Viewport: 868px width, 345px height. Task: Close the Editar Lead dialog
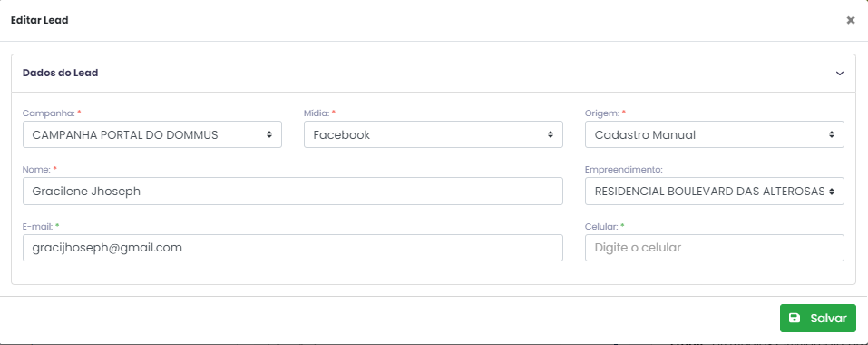click(850, 21)
